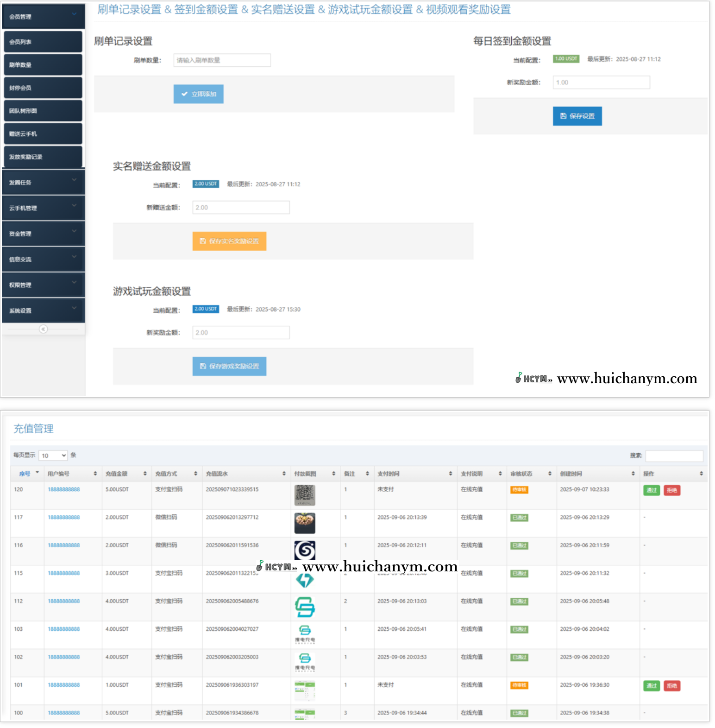This screenshot has height=728, width=715.
Task: Expand the 资金管理 sidebar menu
Action: (43, 234)
